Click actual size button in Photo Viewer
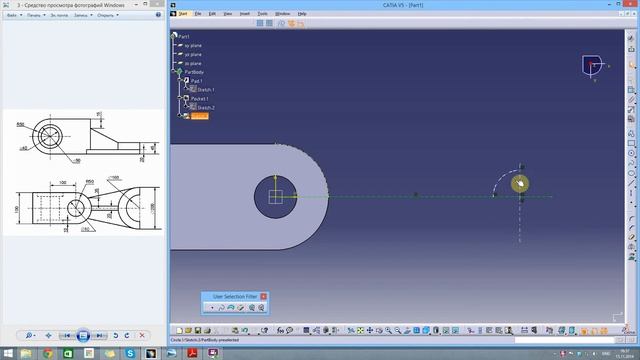Image resolution: width=640 pixels, height=360 pixels. click(x=48, y=336)
